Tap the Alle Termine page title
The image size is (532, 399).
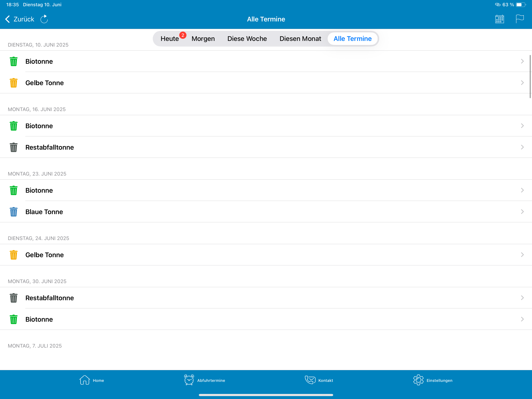pyautogui.click(x=266, y=19)
